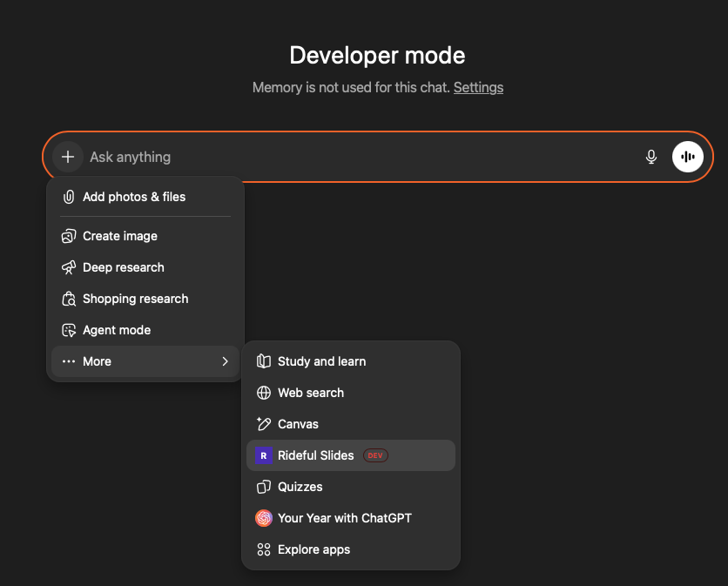Open the Canvas tool
This screenshot has height=586, width=728.
[x=297, y=424]
